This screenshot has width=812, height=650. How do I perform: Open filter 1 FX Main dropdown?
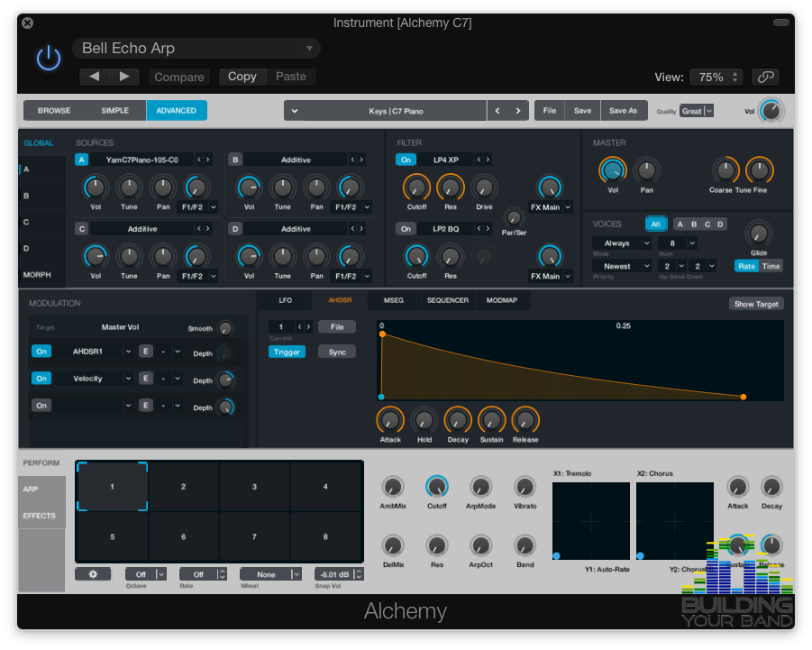[550, 206]
